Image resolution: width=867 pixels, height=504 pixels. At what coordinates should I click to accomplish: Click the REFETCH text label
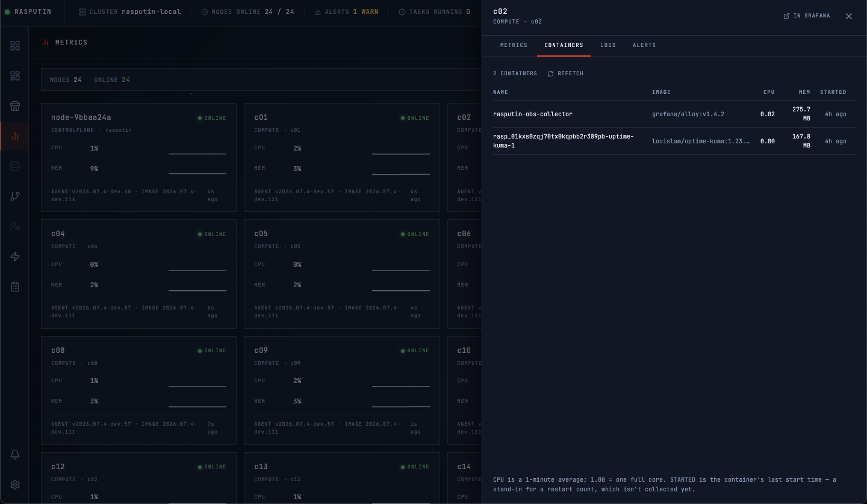(570, 73)
